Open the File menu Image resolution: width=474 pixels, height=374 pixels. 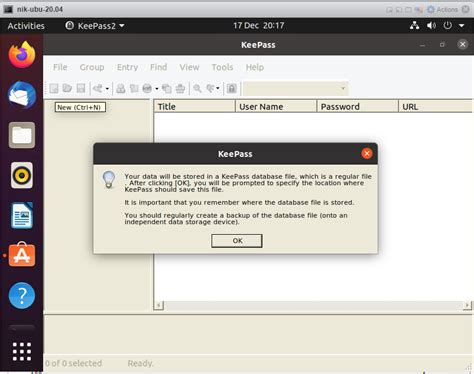point(60,67)
